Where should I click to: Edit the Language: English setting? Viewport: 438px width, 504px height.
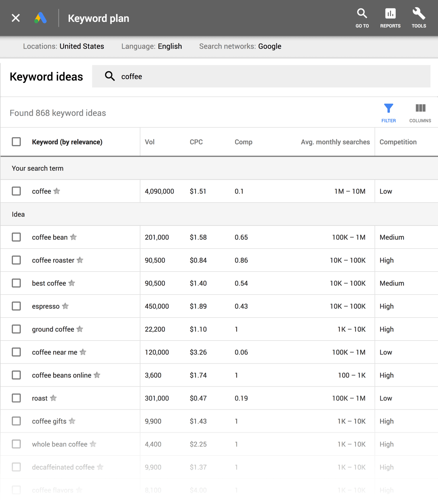coord(152,46)
